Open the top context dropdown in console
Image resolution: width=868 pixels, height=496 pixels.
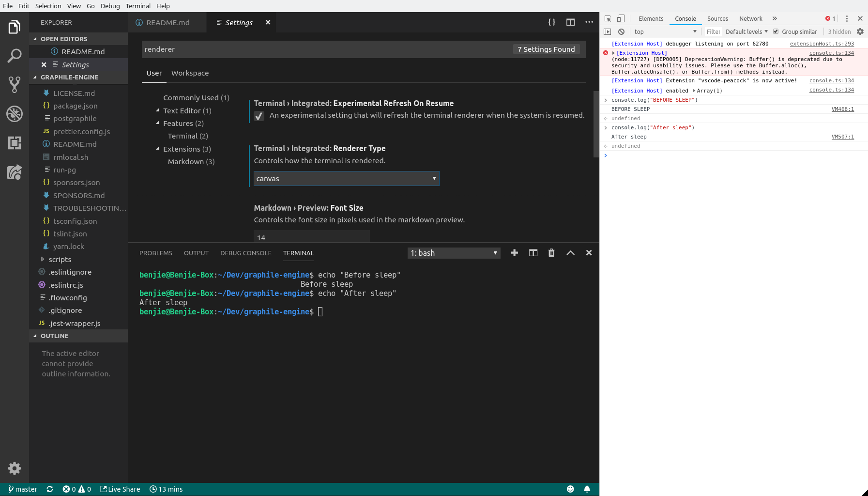coord(665,31)
